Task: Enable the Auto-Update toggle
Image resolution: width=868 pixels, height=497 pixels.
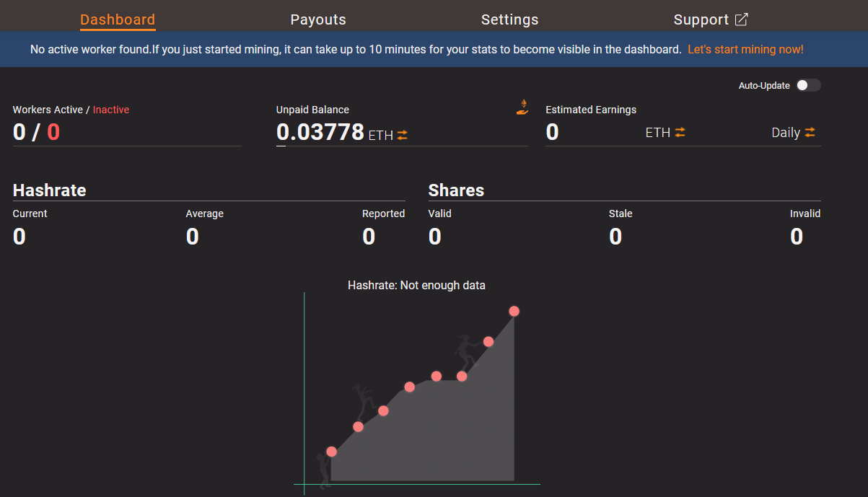Action: click(808, 86)
